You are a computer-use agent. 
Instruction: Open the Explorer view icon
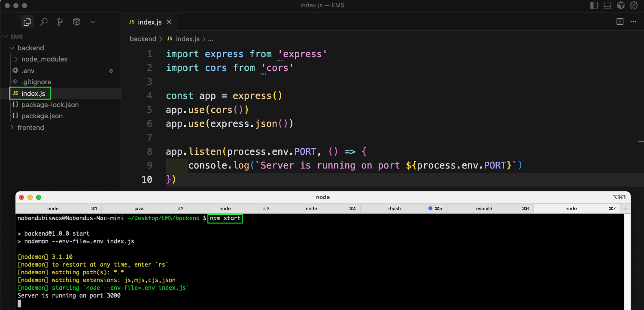[x=27, y=21]
